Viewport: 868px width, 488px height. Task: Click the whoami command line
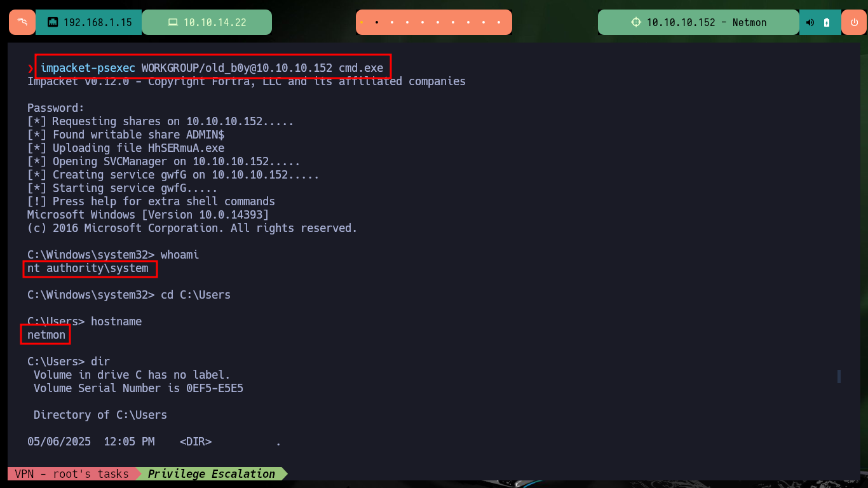pos(113,255)
